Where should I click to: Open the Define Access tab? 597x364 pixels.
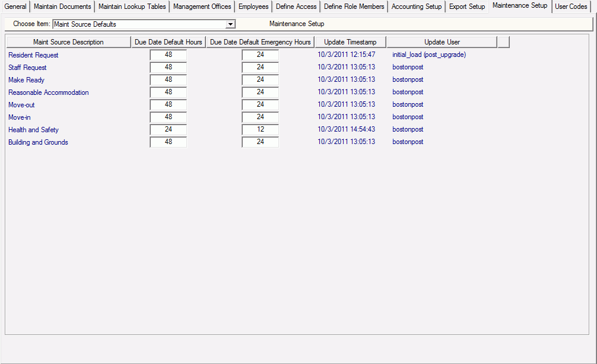pos(296,7)
